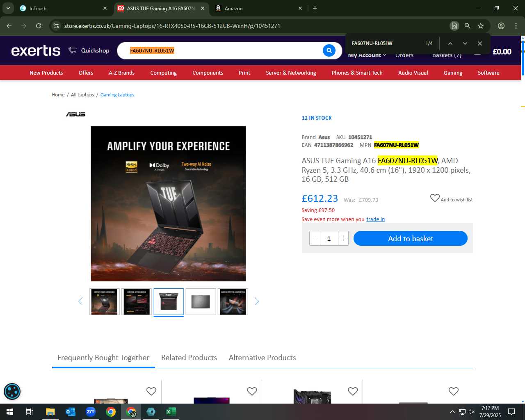Click the heart icon for Add to wish list
The image size is (525, 420).
(x=435, y=198)
